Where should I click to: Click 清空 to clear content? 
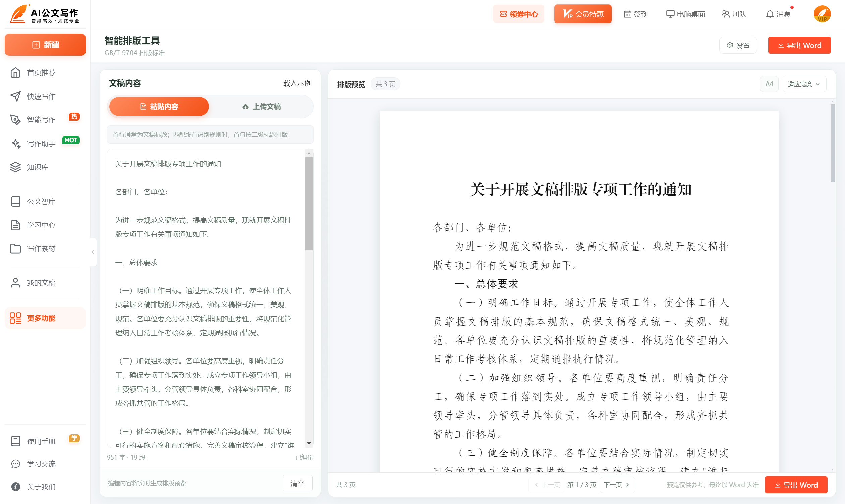point(297,483)
